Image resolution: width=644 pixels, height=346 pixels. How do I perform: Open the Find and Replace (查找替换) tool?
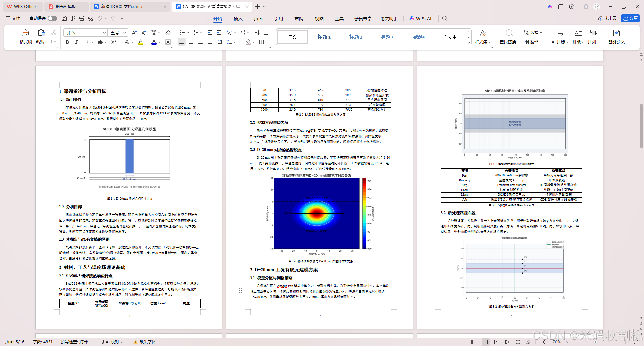click(x=509, y=37)
